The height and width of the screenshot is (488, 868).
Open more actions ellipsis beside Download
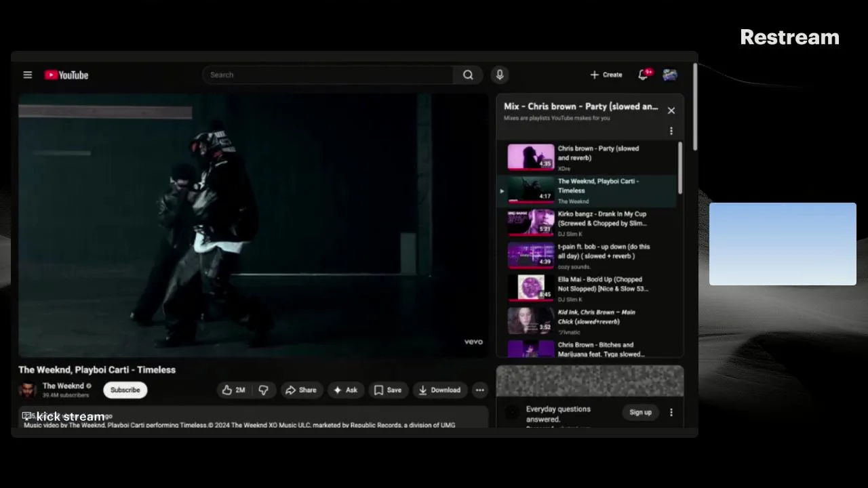click(480, 390)
